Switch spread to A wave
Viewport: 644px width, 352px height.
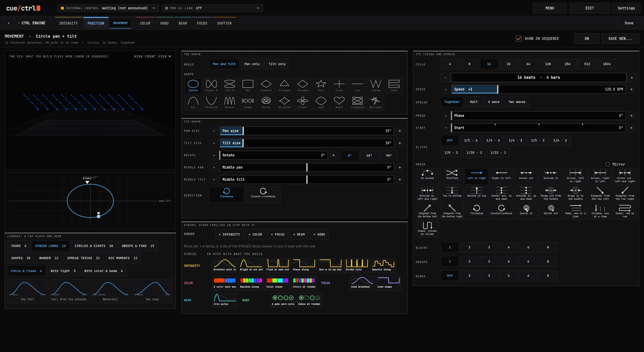[494, 102]
